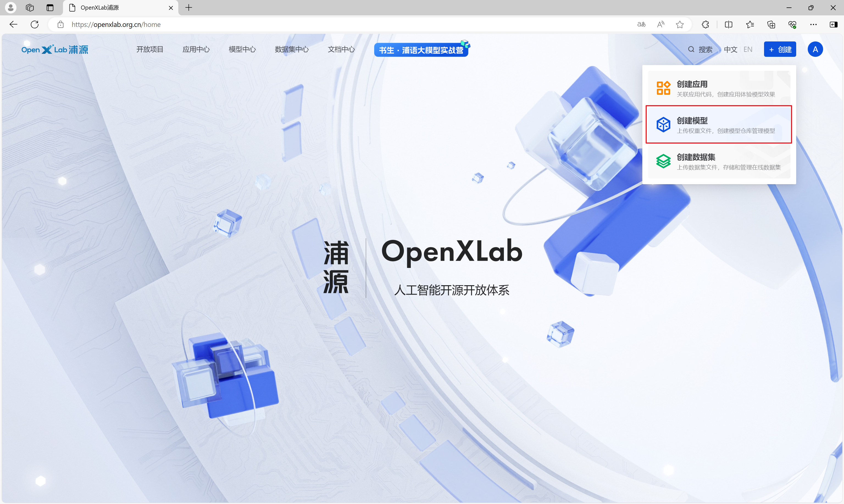Go to 应用中心
The image size is (844, 504).
[196, 50]
